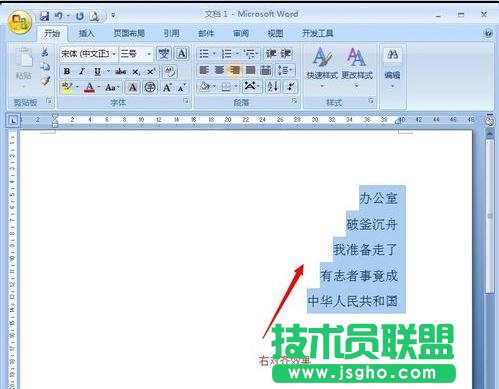Toggle bold formatting
Image resolution: width=499 pixels, height=389 pixels.
coord(67,71)
